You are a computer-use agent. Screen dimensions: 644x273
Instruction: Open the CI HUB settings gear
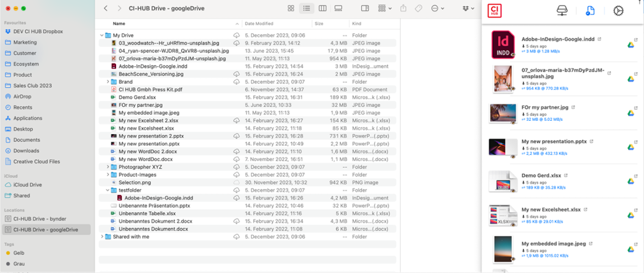pos(618,11)
